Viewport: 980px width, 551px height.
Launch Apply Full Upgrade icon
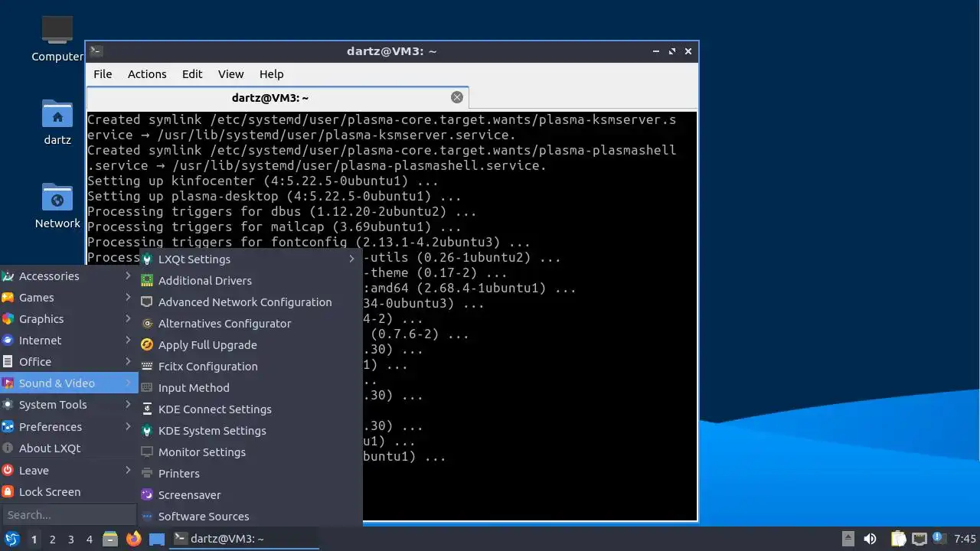click(147, 345)
